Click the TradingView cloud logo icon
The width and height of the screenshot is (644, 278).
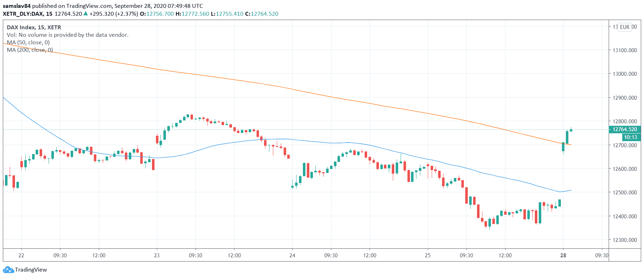tap(9, 270)
